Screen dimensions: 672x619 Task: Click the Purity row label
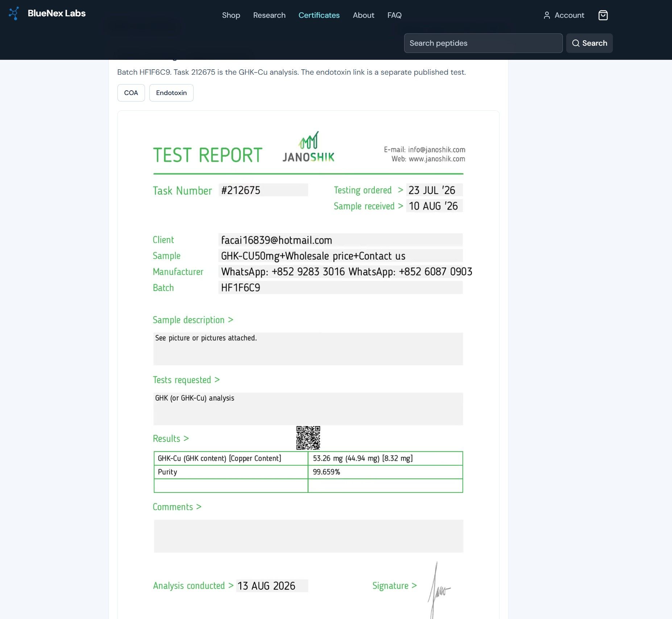point(167,472)
